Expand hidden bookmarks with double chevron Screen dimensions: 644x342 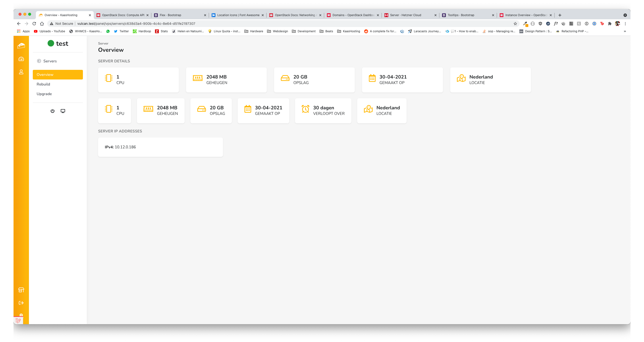coord(625,31)
